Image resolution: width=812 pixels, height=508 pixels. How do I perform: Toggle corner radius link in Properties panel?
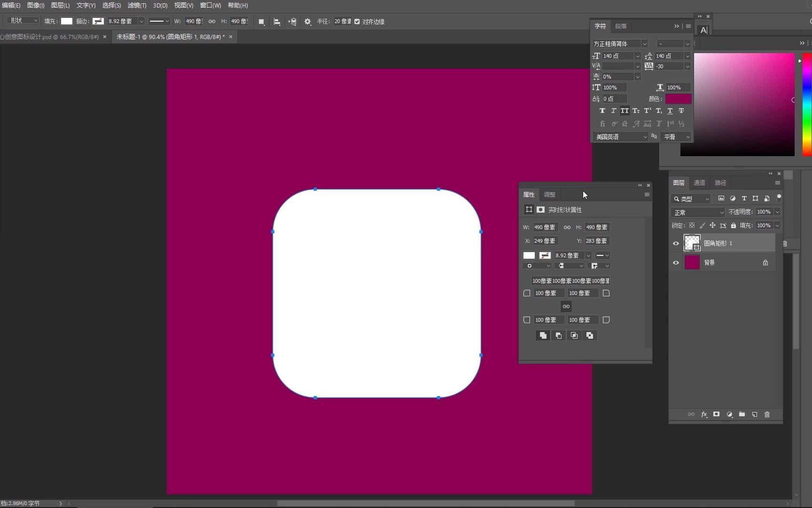click(566, 306)
